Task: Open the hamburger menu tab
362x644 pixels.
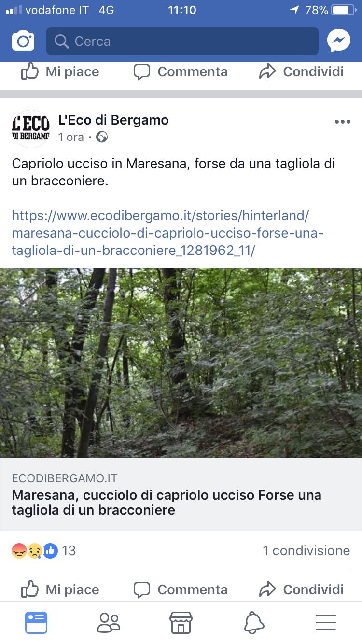Action: tap(326, 623)
